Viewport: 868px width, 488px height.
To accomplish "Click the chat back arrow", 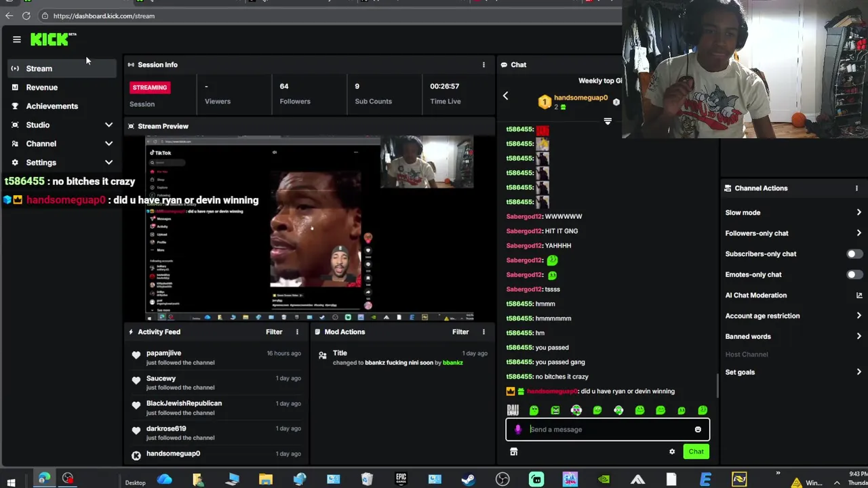I will 505,96.
